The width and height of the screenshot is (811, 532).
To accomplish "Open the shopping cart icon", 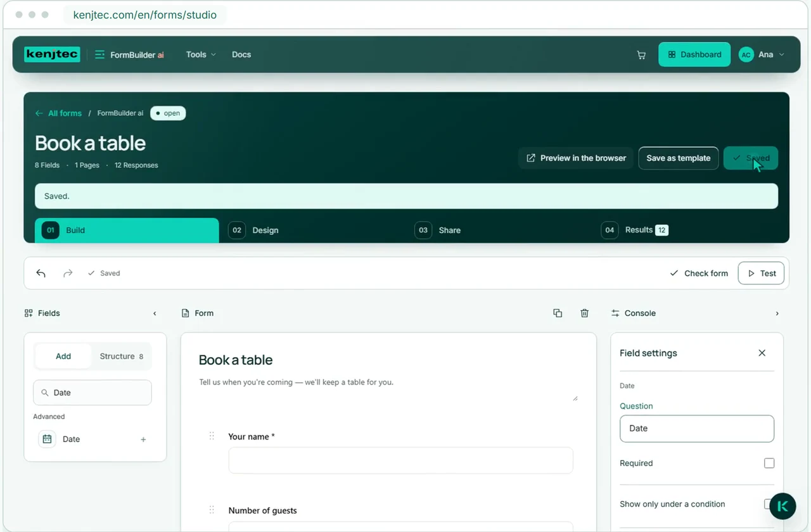I will click(x=641, y=55).
